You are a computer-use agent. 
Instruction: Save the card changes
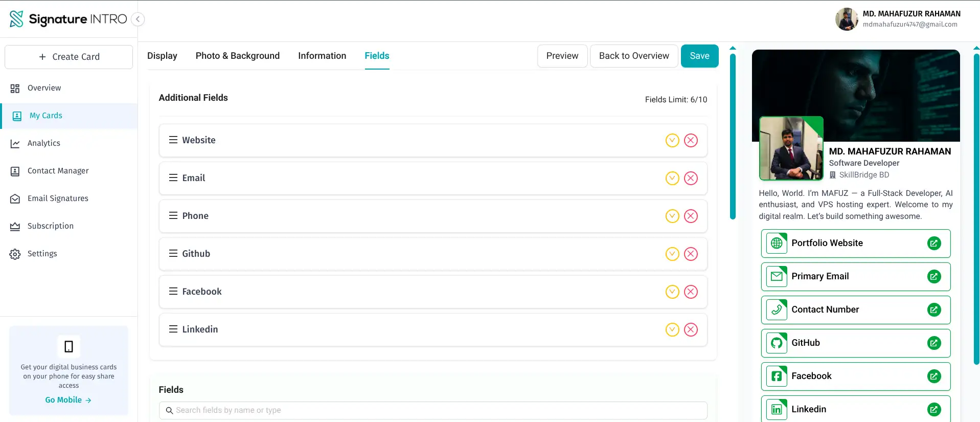coord(699,56)
